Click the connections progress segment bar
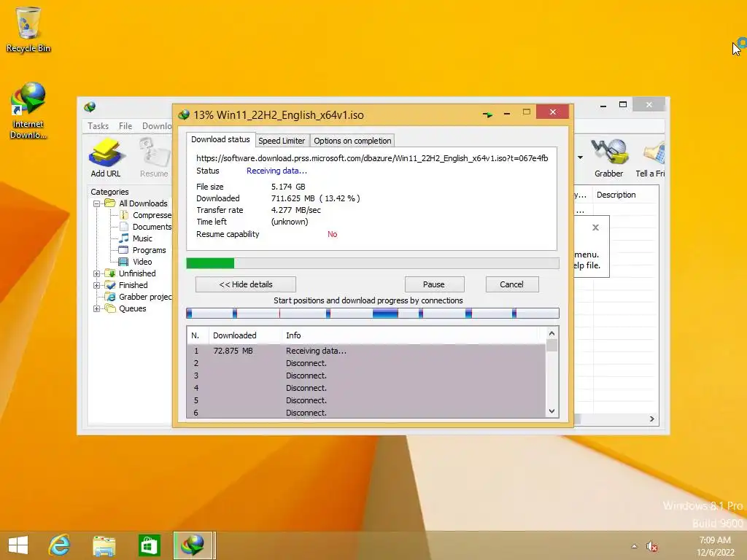747x560 pixels. [372, 313]
